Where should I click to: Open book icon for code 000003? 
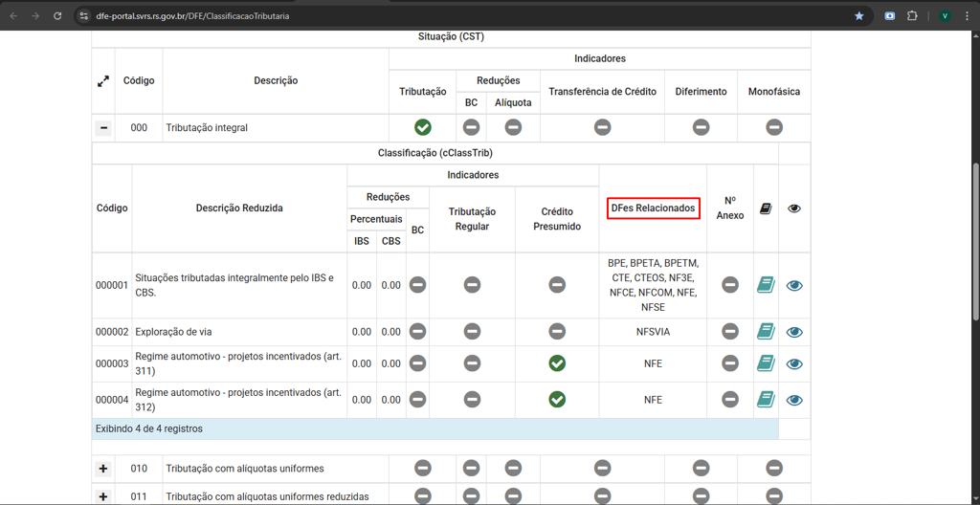[x=765, y=363]
